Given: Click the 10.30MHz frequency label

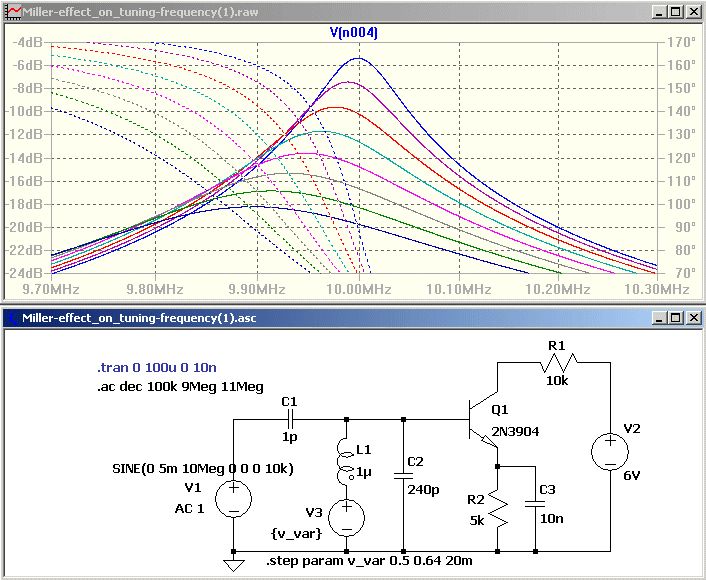Looking at the screenshot, I should (657, 289).
